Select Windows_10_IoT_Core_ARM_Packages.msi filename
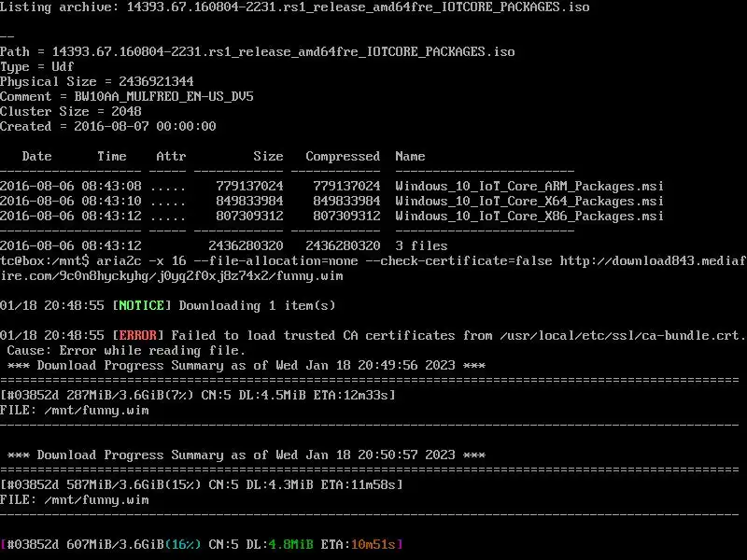This screenshot has height=560, width=747. [529, 186]
